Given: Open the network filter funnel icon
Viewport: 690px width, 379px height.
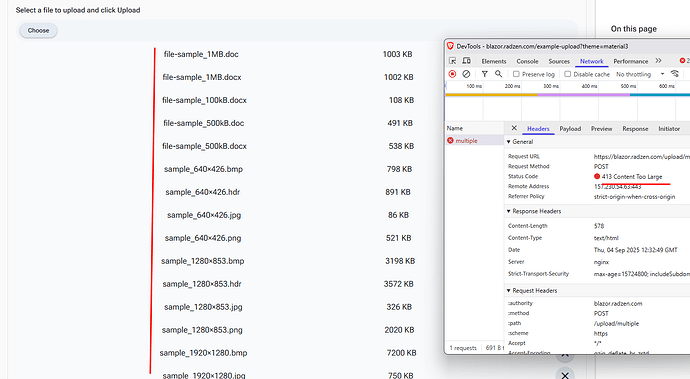Looking at the screenshot, I should pyautogui.click(x=484, y=74).
